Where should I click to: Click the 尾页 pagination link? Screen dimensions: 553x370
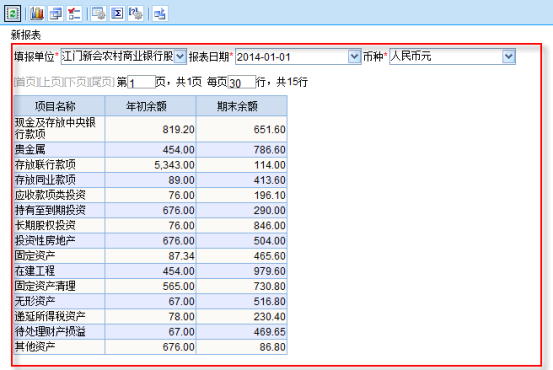pos(102,82)
